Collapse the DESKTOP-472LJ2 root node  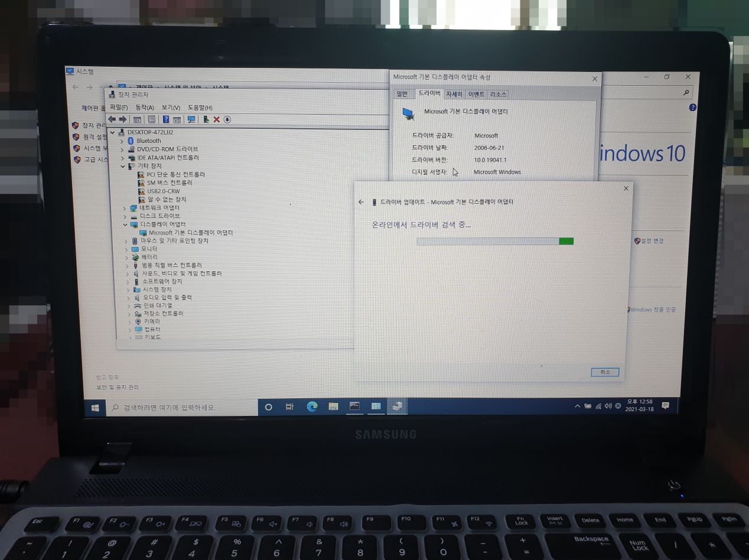[113, 132]
